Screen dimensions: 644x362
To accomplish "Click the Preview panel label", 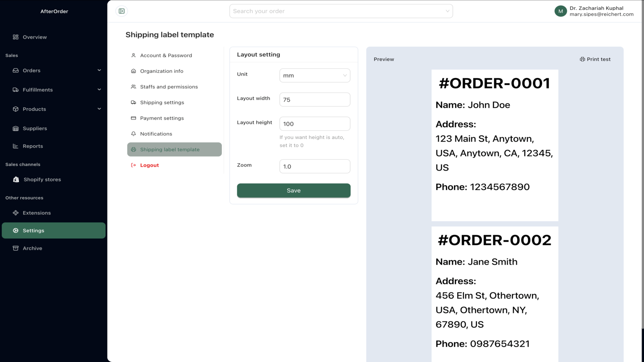I will 384,59.
